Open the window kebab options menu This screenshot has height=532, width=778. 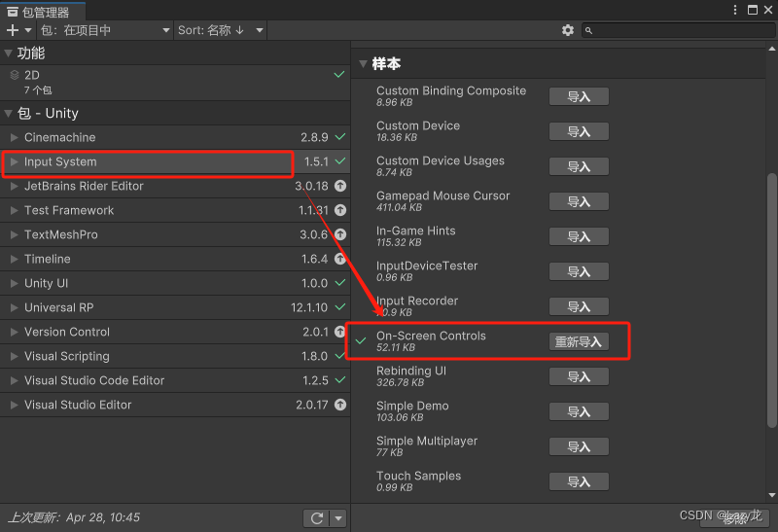click(x=735, y=10)
